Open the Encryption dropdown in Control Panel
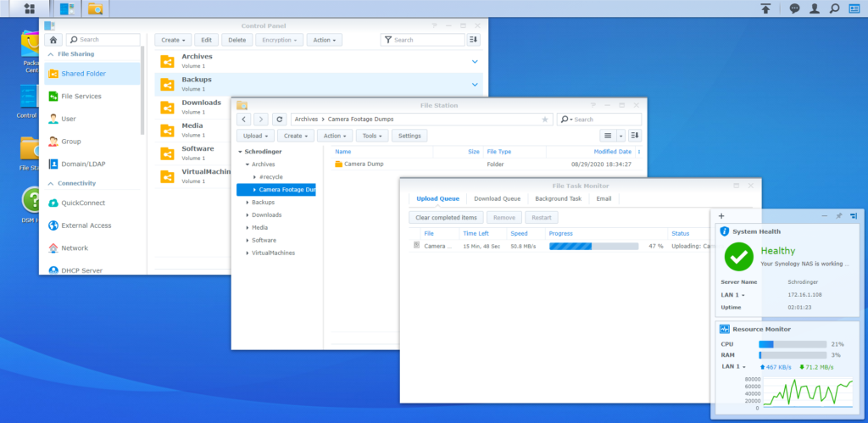The height and width of the screenshot is (423, 868). (280, 40)
